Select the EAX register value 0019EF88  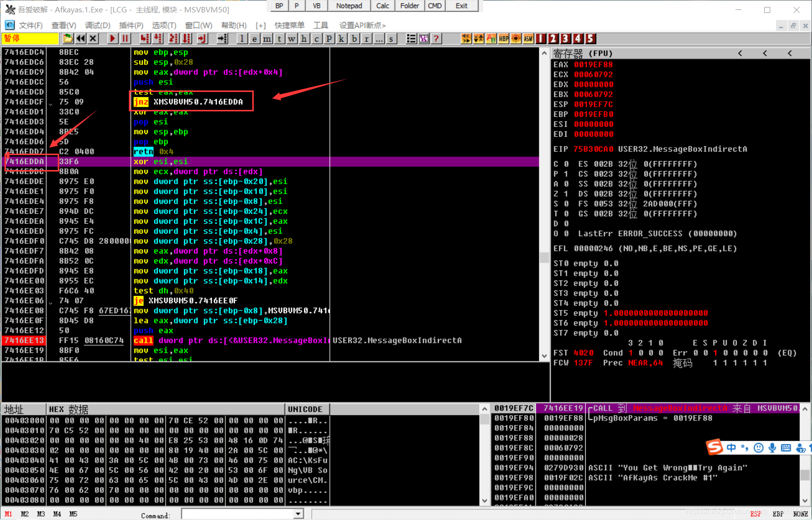coord(593,65)
